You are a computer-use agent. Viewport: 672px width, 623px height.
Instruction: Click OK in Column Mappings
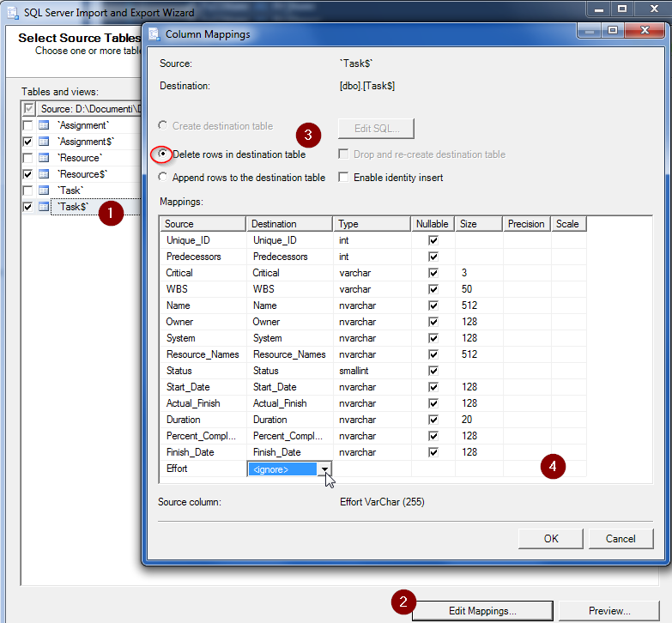coord(551,538)
